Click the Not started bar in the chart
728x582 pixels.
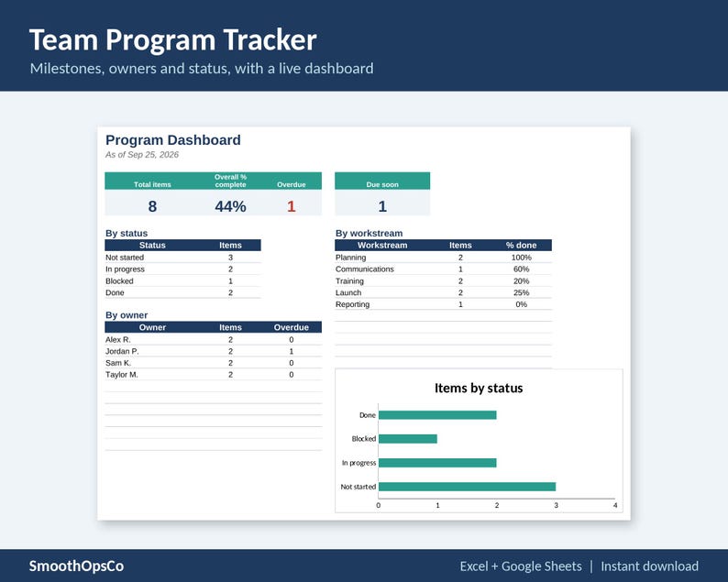(x=467, y=487)
